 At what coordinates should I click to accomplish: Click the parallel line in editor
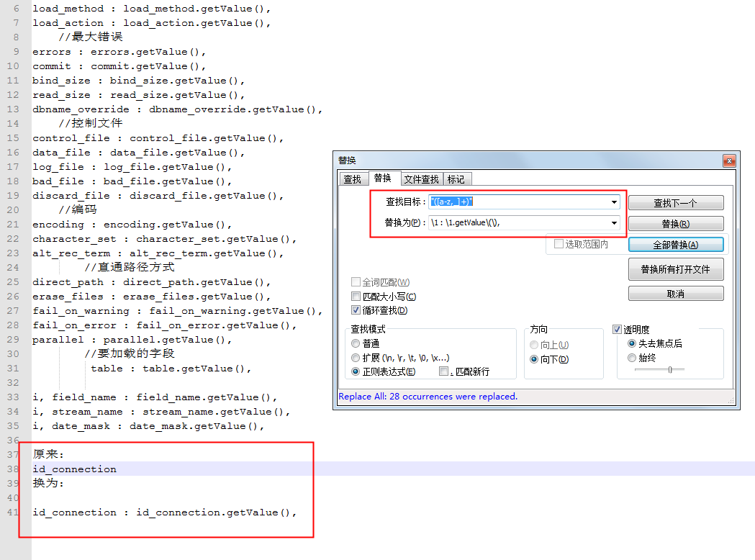[x=132, y=340]
